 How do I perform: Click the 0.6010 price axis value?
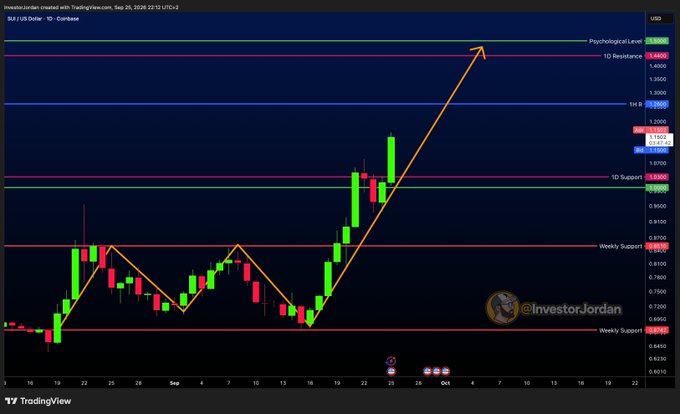pos(657,372)
